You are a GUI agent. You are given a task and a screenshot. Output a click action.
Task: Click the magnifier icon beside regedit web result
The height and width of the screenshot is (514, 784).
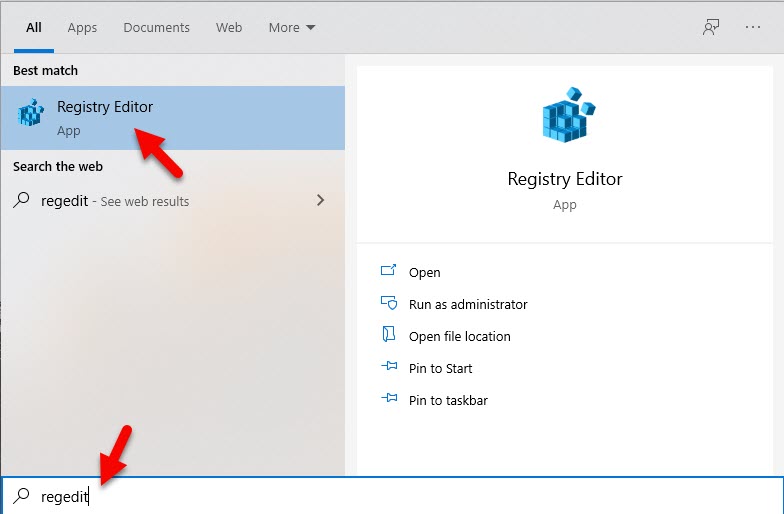(21, 201)
